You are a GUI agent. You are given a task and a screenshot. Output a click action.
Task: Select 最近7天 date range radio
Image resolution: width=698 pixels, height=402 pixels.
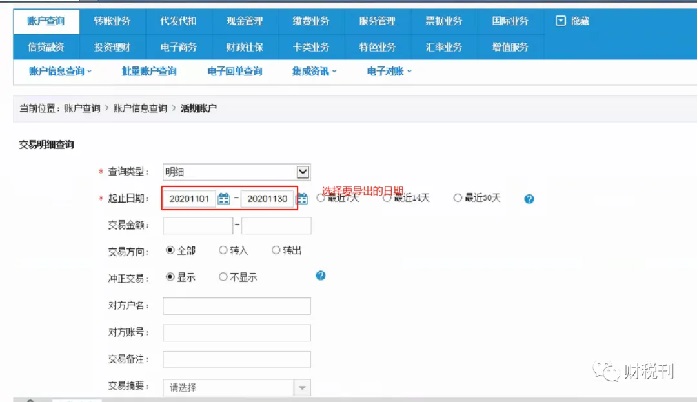point(321,198)
